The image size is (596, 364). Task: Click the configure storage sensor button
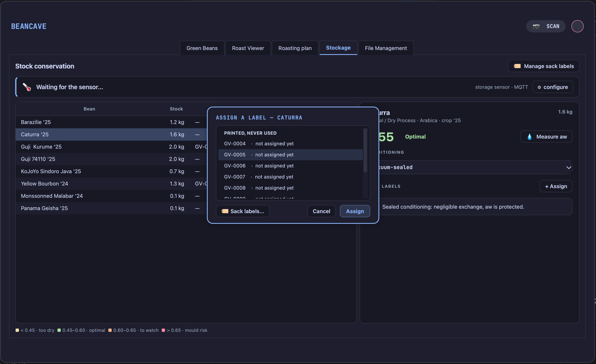click(553, 87)
